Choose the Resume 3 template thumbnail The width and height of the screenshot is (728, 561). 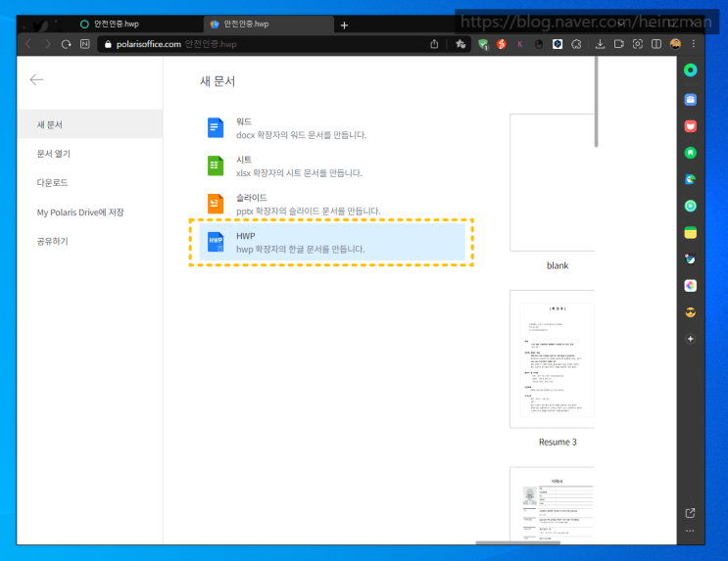[x=552, y=359]
